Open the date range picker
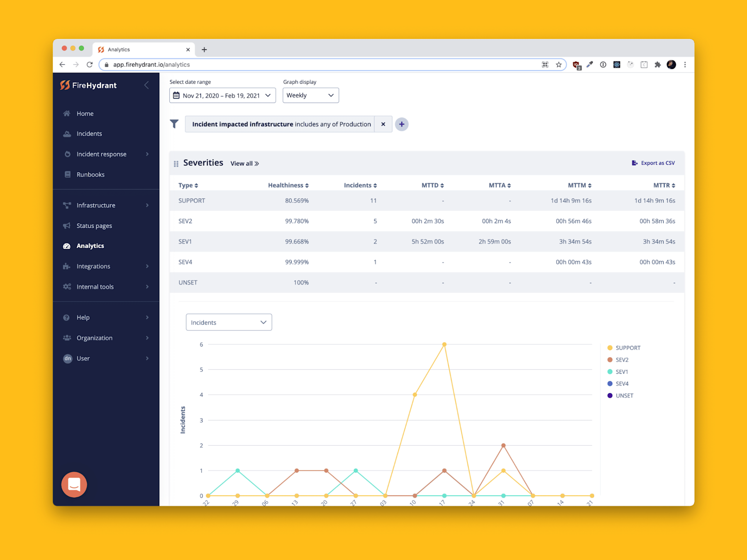The image size is (747, 560). [222, 95]
